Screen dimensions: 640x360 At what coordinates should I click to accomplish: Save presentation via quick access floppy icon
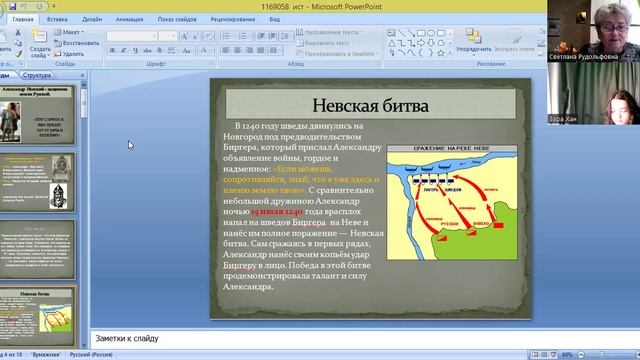tap(12, 7)
